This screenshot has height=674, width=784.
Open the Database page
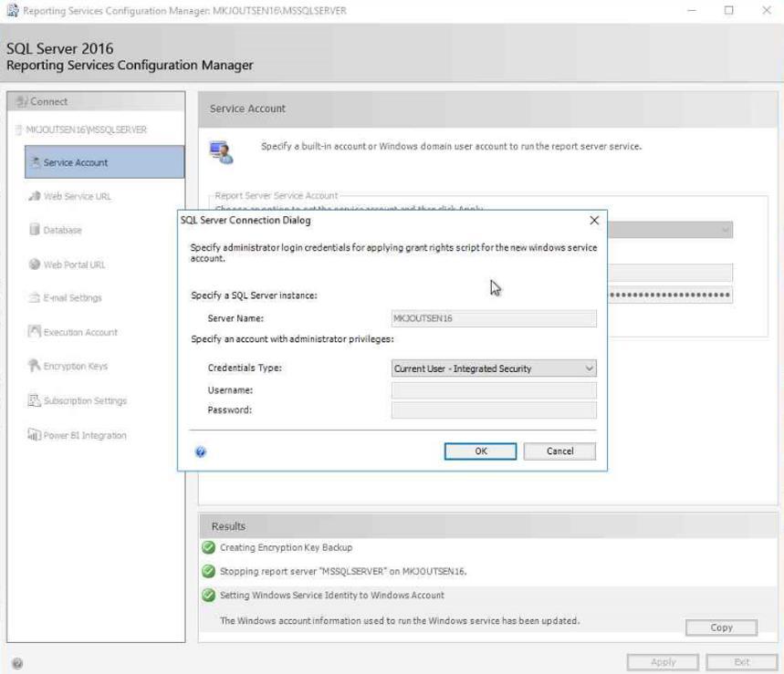(x=62, y=230)
